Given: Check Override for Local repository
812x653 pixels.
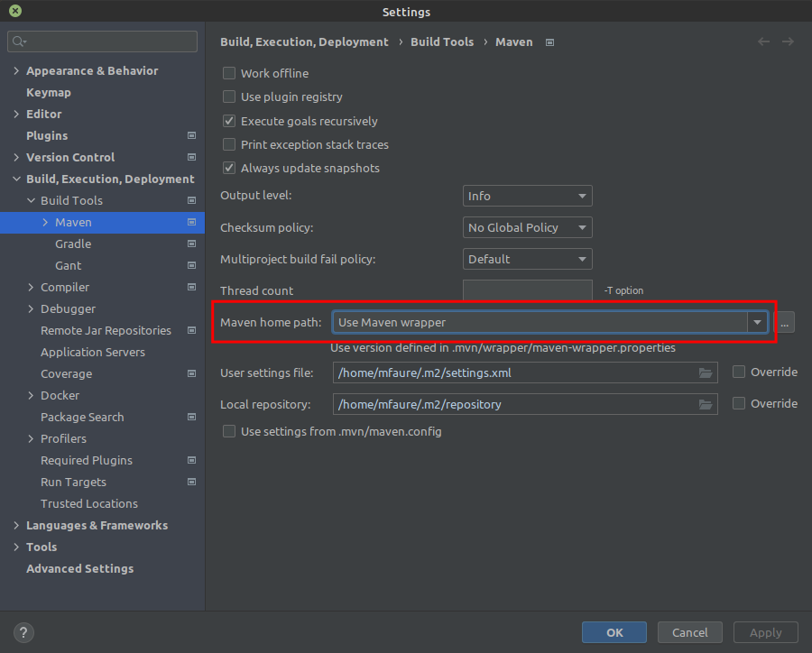Looking at the screenshot, I should [739, 403].
